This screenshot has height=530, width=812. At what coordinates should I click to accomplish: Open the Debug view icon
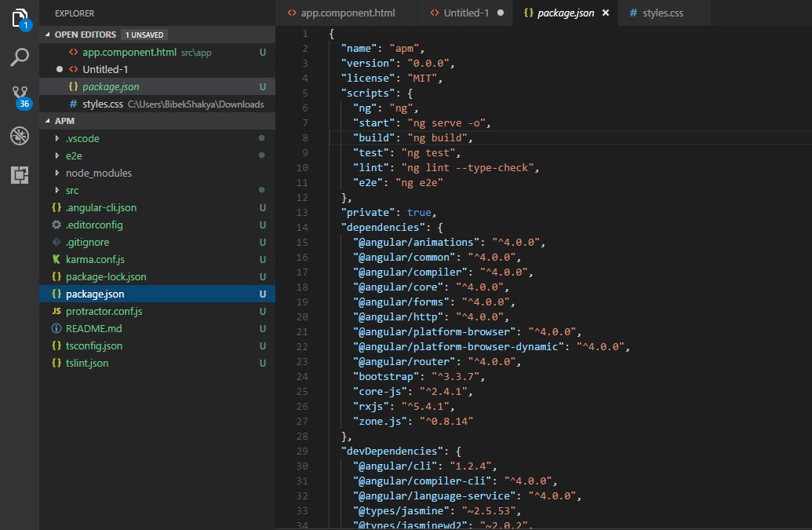(x=20, y=136)
